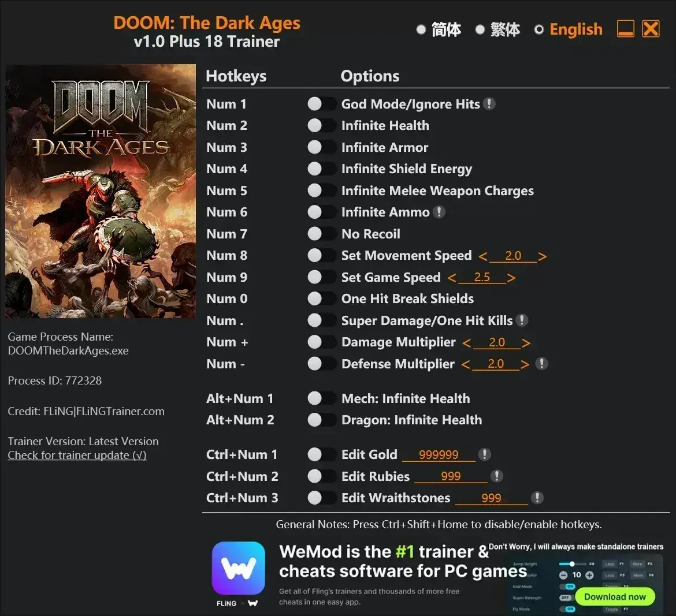The height and width of the screenshot is (616, 676).
Task: Click the info icon after Defense Multiplier
Action: tap(541, 364)
